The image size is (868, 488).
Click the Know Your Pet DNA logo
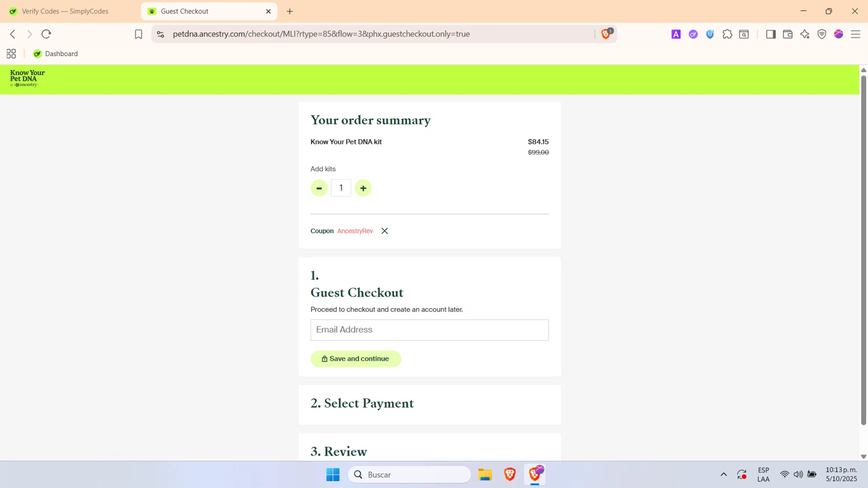[27, 79]
